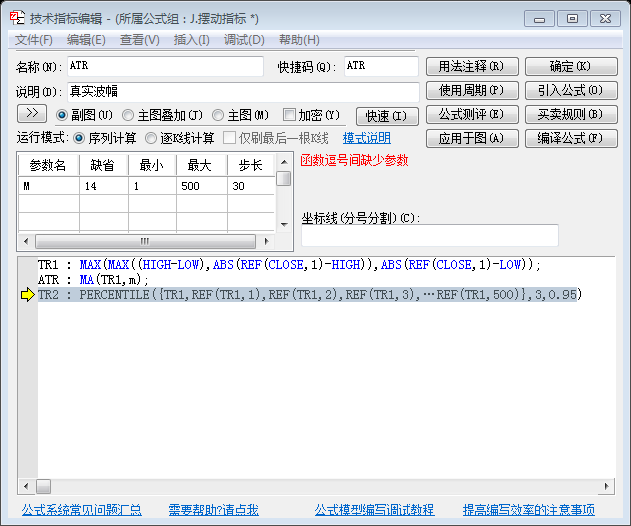
Task: Click the 步长 column header
Action: (251, 165)
